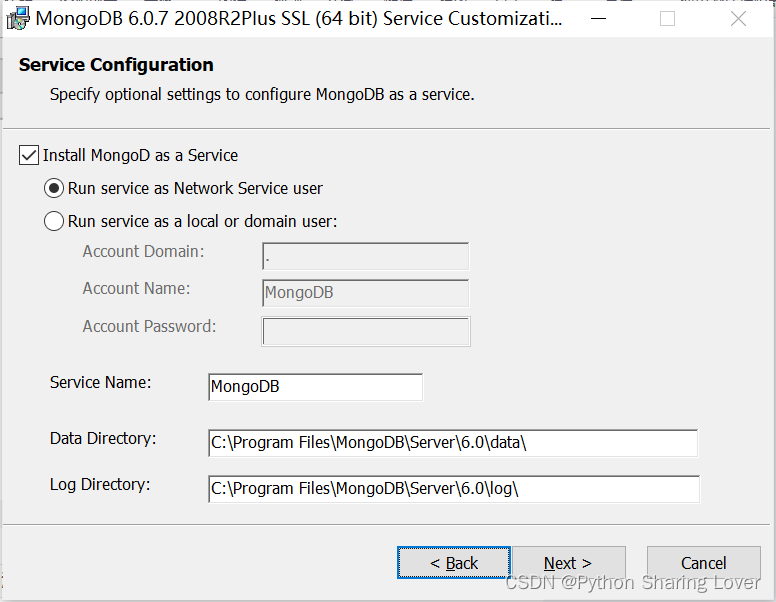Click the Service Configuration heading
This screenshot has width=776, height=602.
[116, 65]
